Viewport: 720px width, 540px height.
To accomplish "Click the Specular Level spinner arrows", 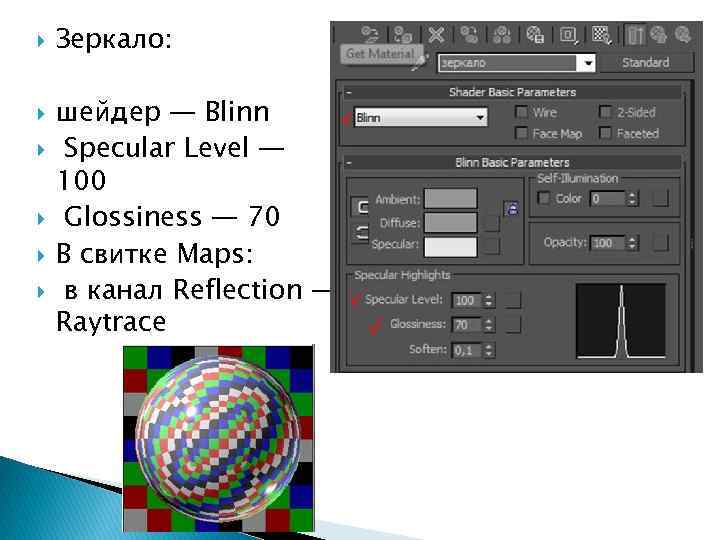I will (489, 300).
